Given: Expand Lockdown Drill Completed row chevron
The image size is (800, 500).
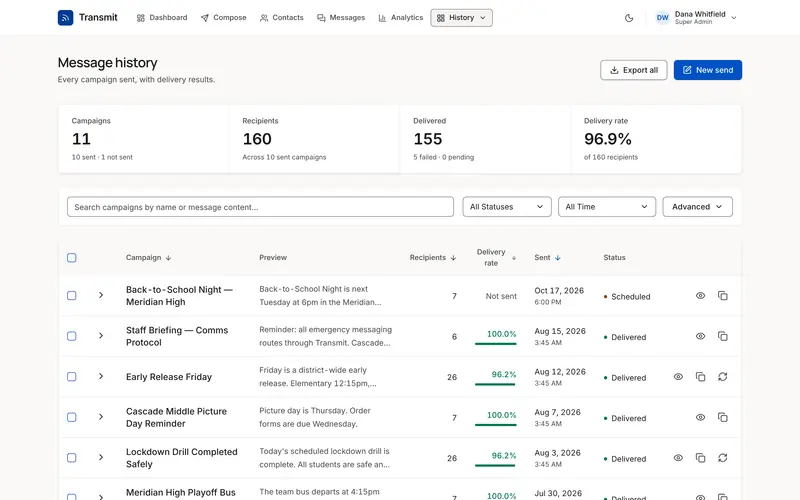Looking at the screenshot, I should point(101,457).
